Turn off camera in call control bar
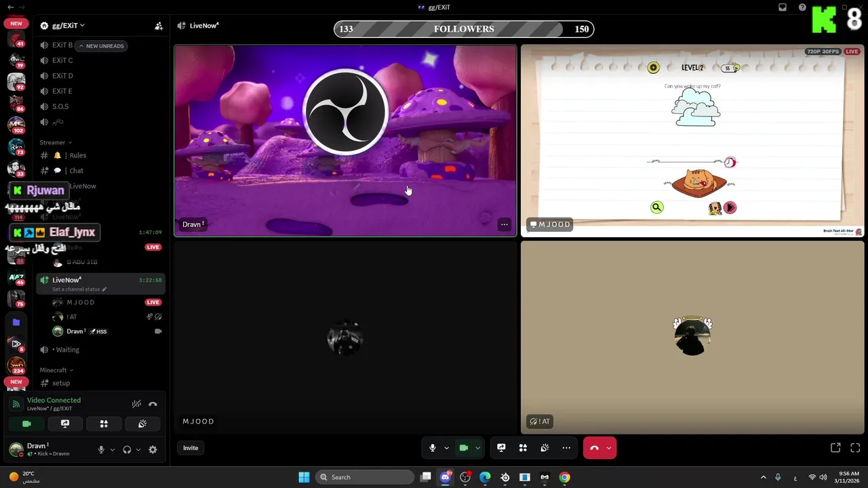The width and height of the screenshot is (868, 488). [464, 448]
